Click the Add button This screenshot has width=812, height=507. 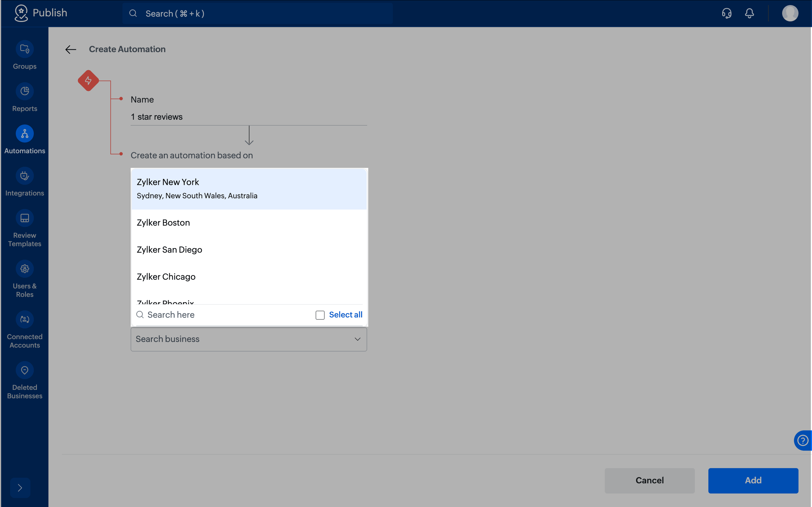tap(753, 480)
